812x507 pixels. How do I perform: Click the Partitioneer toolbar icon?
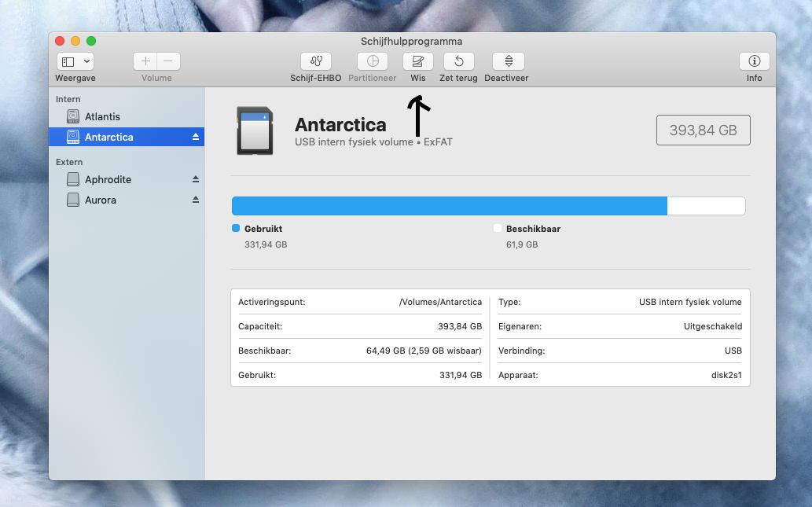[x=373, y=61]
